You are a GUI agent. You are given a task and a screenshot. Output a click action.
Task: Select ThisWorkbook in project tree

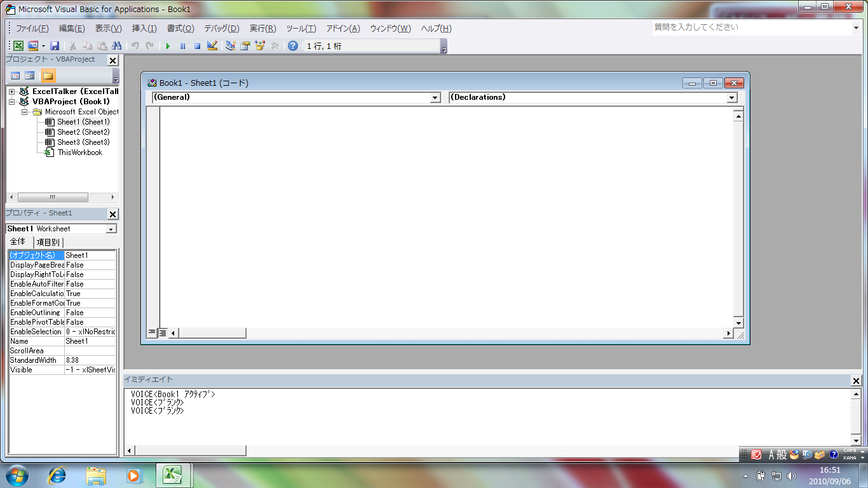tap(79, 152)
